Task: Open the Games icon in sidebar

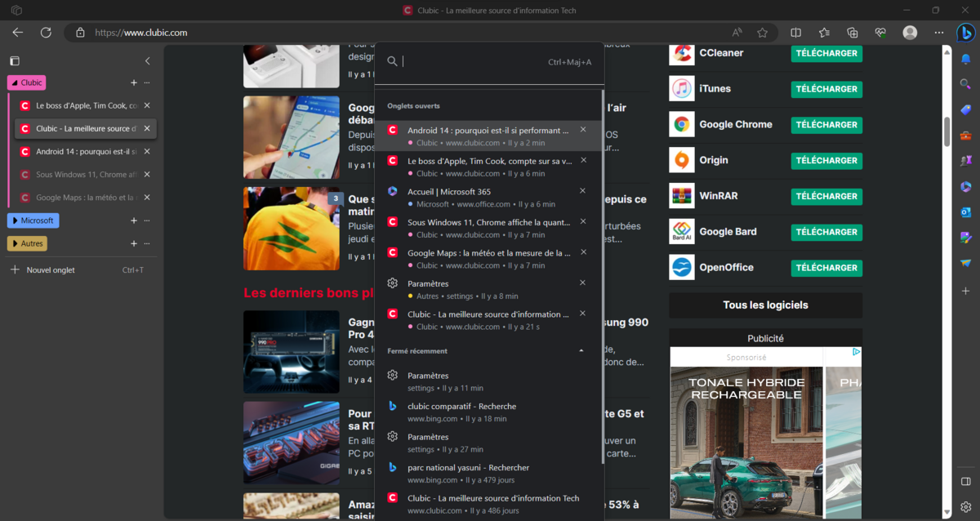Action: pos(965,161)
